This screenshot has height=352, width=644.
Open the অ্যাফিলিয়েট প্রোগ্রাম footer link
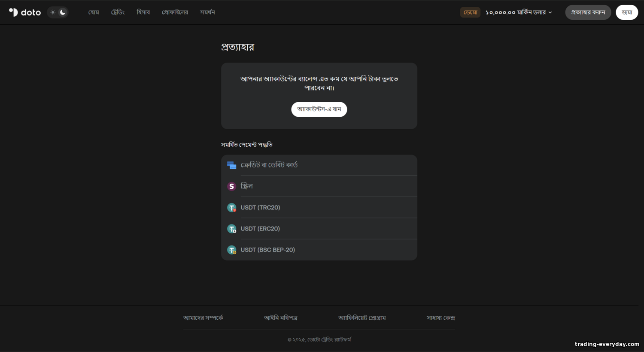362,318
